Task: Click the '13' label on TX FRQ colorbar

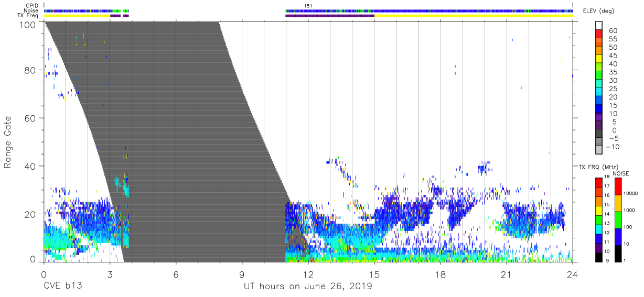Action: pos(607,223)
